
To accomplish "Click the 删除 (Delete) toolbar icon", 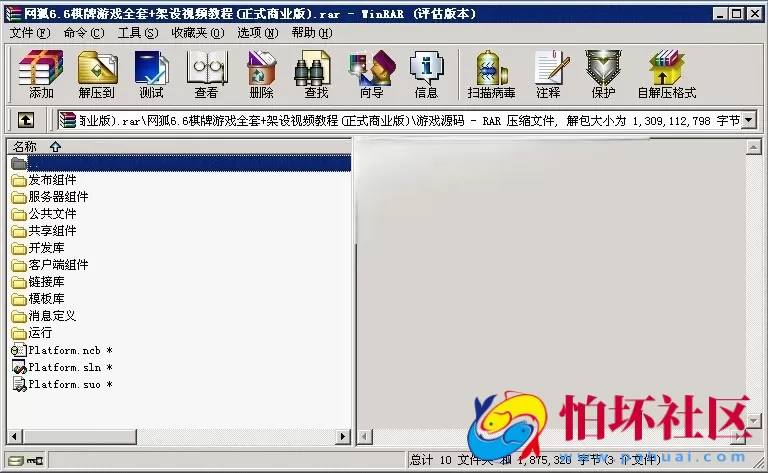I will [261, 74].
